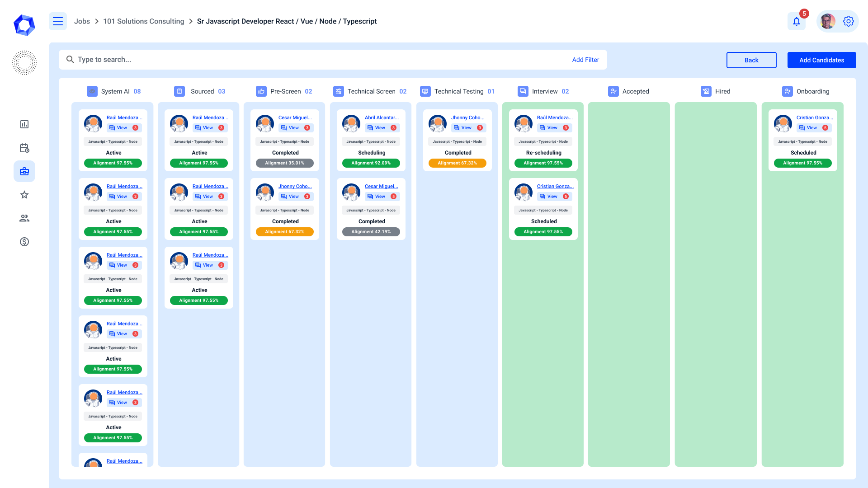Click the notifications bell icon

797,21
